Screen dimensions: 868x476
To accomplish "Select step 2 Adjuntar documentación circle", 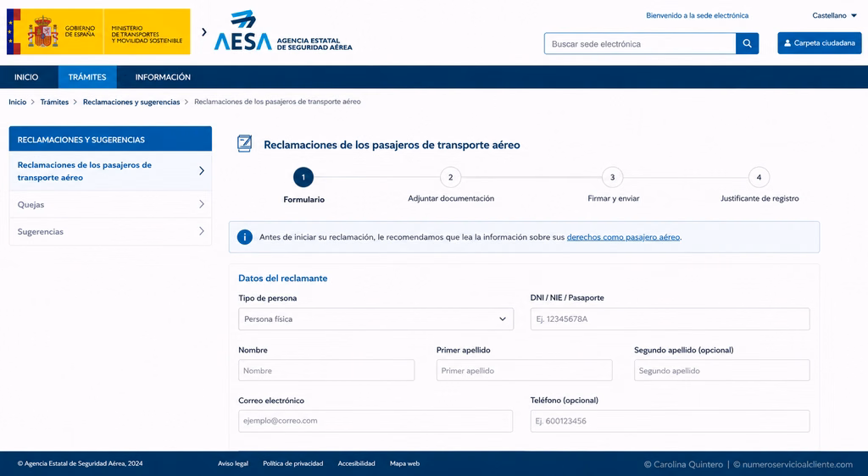I will [x=451, y=178].
